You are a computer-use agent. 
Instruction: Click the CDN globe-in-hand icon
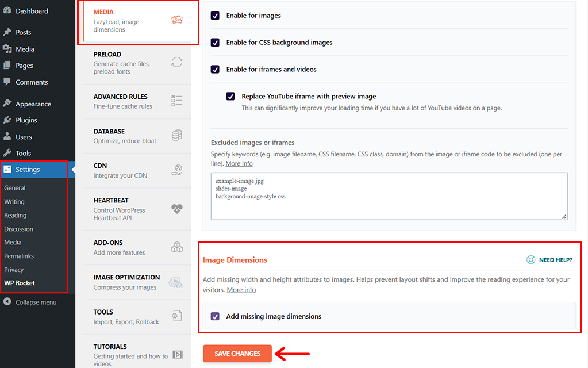pyautogui.click(x=177, y=170)
